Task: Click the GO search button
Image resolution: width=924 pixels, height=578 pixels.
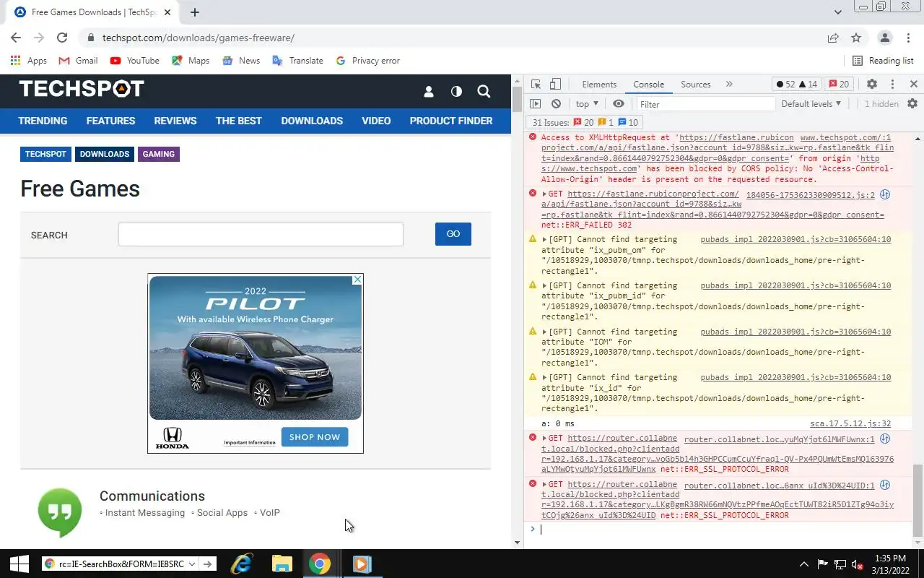Action: click(x=453, y=234)
